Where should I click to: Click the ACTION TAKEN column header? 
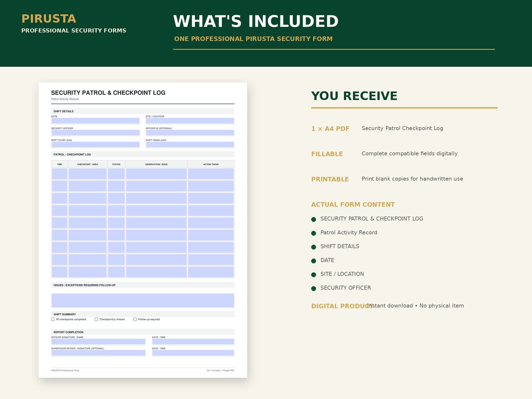coord(211,164)
